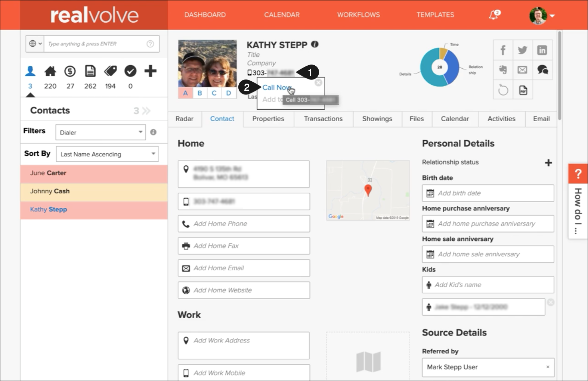Click the Call Now link

tap(276, 88)
